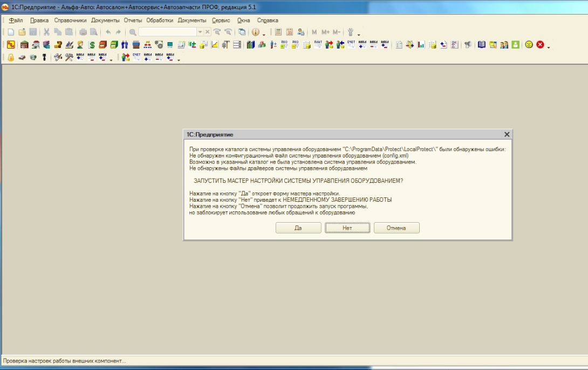Close the 1С:Предприятие dialog with X
The width and height of the screenshot is (588, 370).
coord(507,134)
